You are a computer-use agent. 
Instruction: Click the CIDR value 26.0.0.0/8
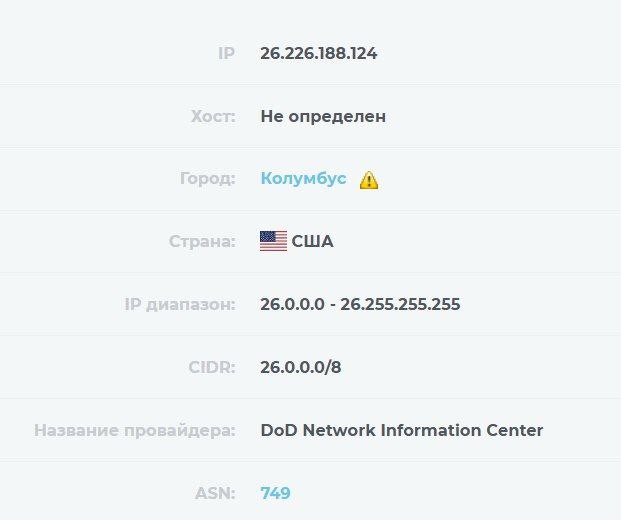click(300, 367)
